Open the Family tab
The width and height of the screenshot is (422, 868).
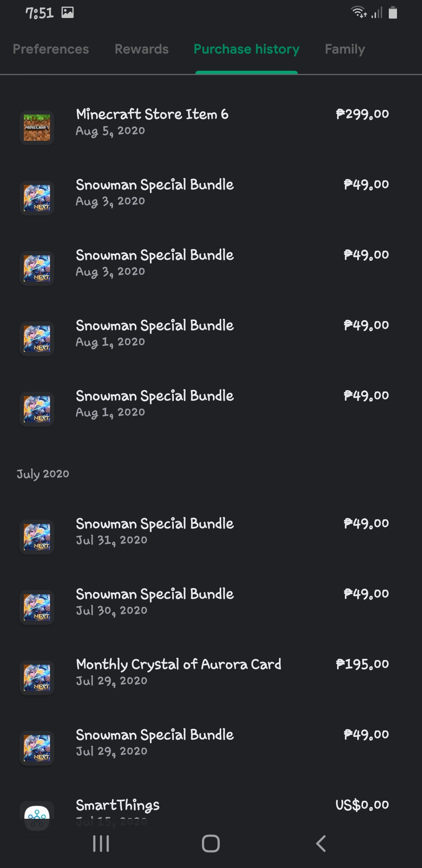(345, 49)
